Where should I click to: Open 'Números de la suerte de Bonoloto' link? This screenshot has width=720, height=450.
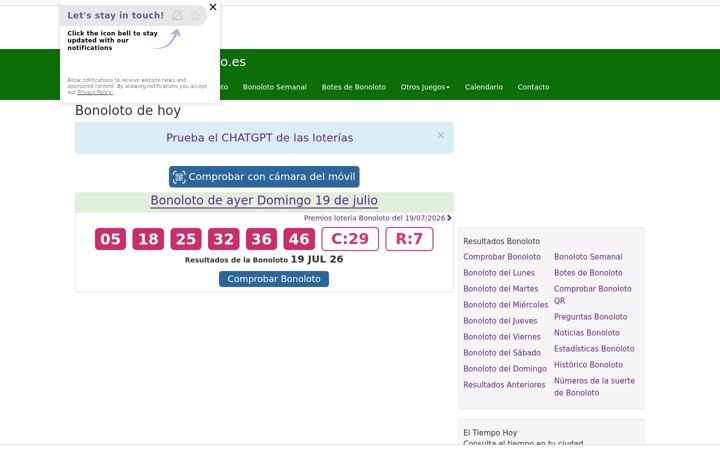click(x=594, y=387)
